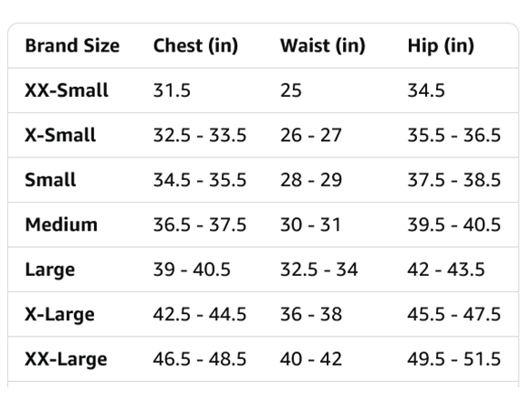Click the XX-Small waist value 25
This screenshot has width=532, height=399.
[x=290, y=90]
